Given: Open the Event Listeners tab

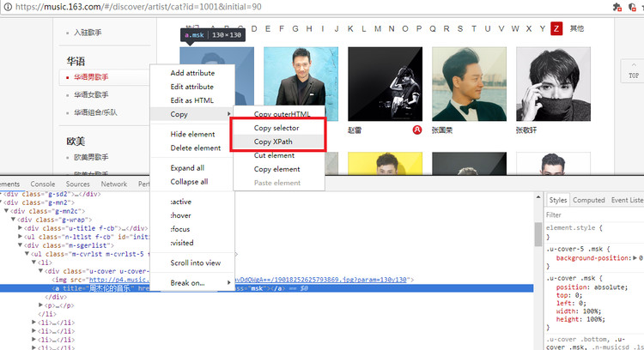Looking at the screenshot, I should 627,200.
